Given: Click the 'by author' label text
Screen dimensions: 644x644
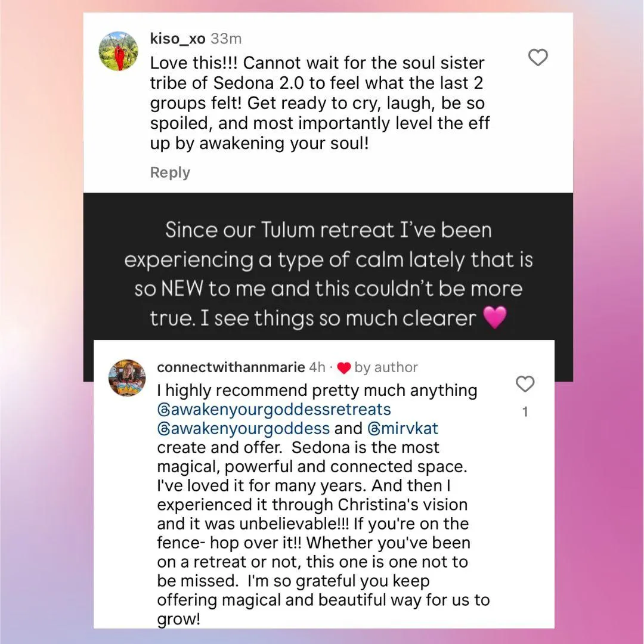Looking at the screenshot, I should (386, 367).
